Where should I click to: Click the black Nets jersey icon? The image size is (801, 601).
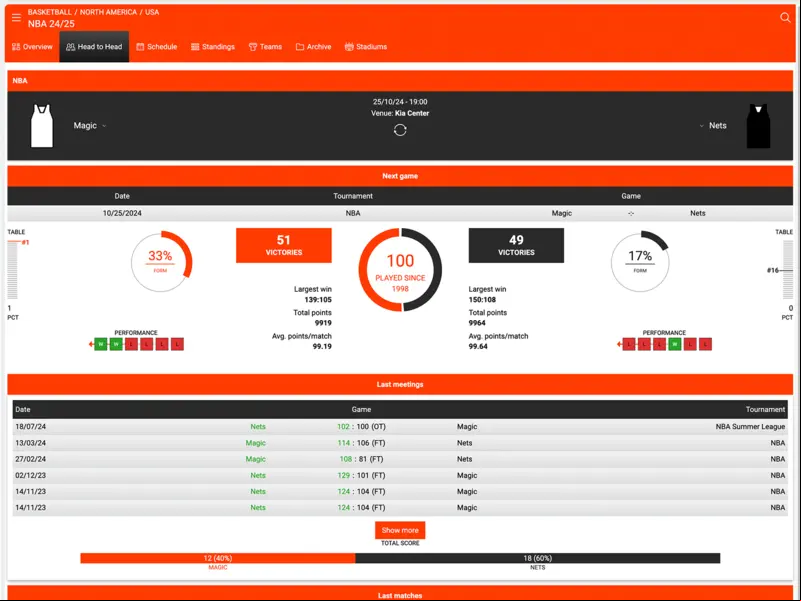(x=759, y=126)
